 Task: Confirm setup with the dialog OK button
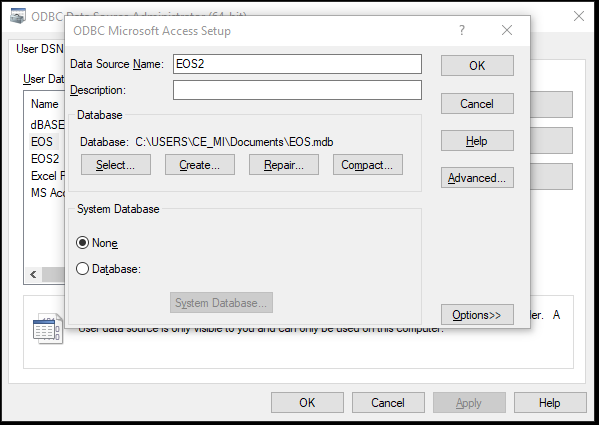point(477,66)
